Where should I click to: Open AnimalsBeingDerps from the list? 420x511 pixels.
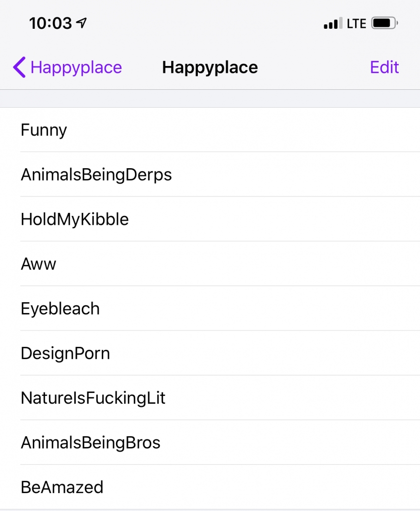pyautogui.click(x=210, y=174)
